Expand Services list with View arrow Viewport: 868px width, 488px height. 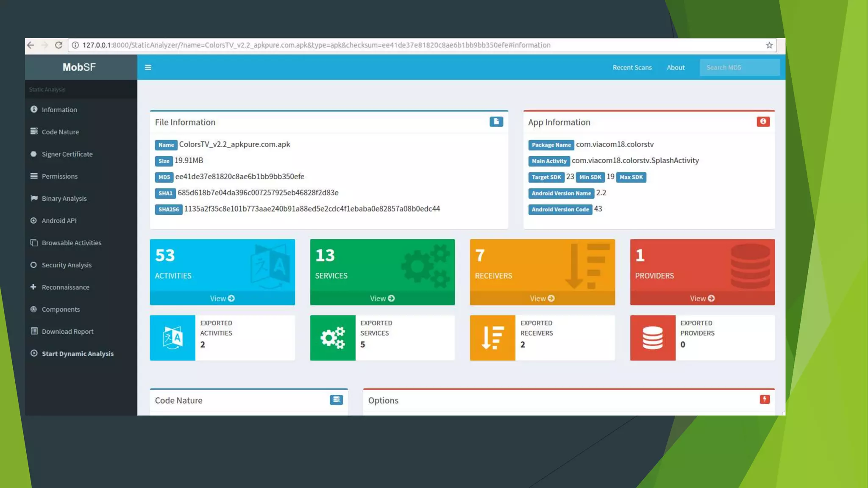382,299
